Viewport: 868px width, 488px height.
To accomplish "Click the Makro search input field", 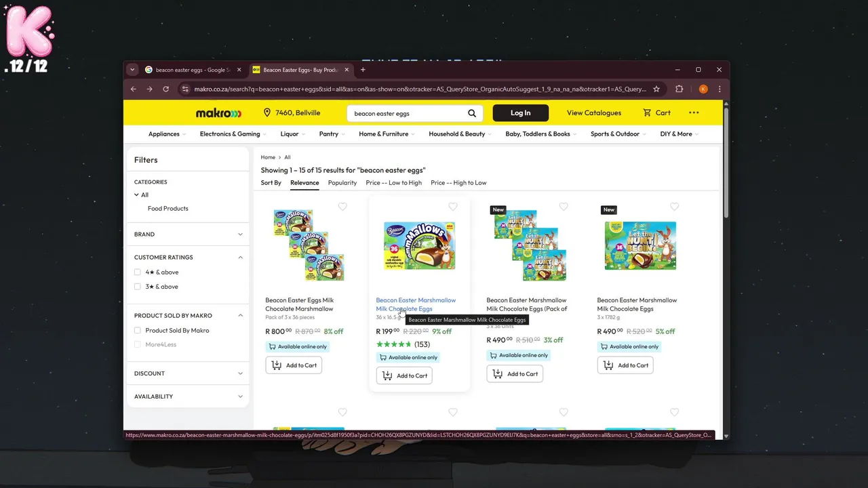I will (409, 113).
